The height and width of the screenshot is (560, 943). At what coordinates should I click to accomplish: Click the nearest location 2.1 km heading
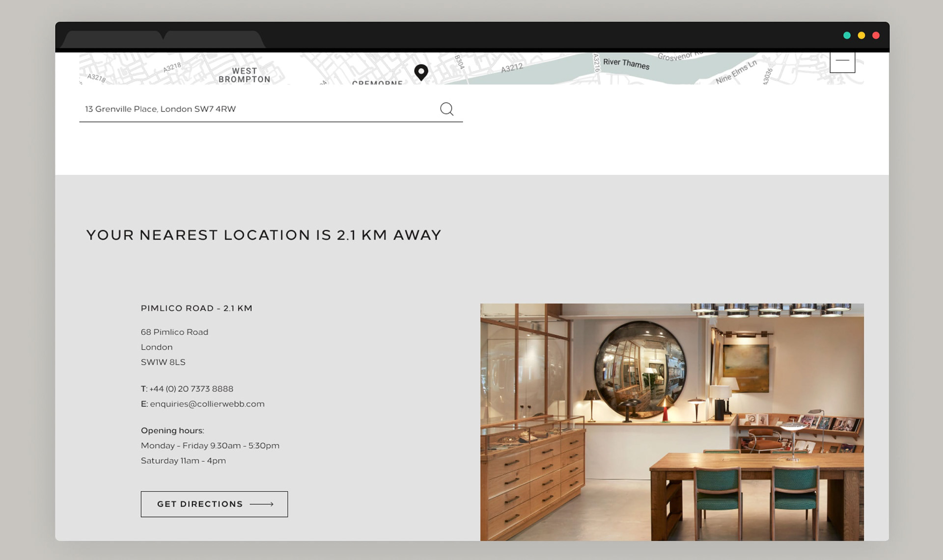264,235
